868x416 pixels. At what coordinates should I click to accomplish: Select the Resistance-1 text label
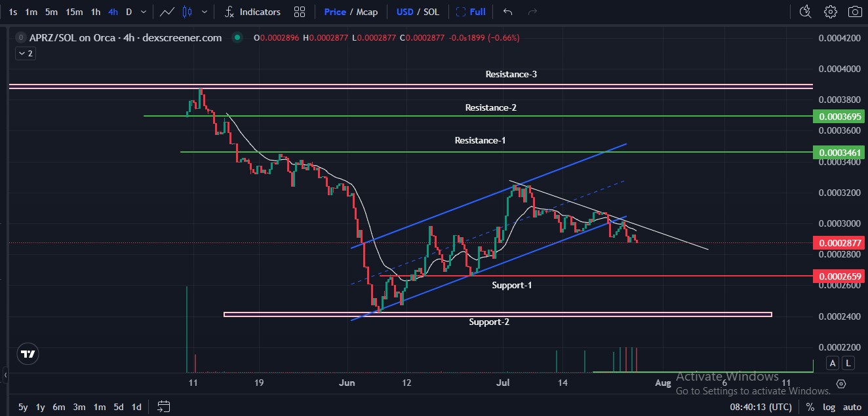point(481,141)
